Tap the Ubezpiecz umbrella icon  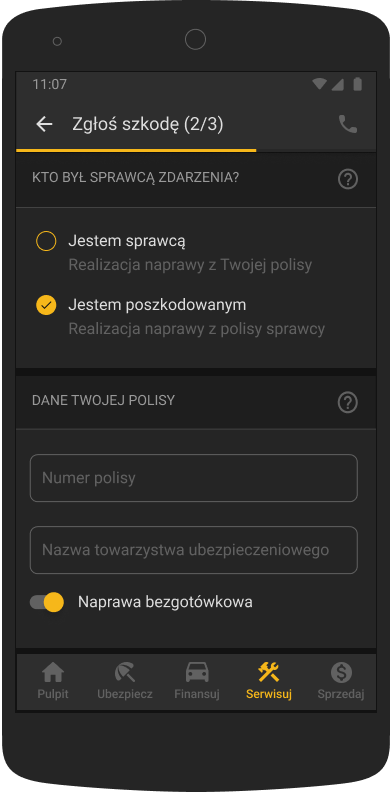tap(125, 673)
